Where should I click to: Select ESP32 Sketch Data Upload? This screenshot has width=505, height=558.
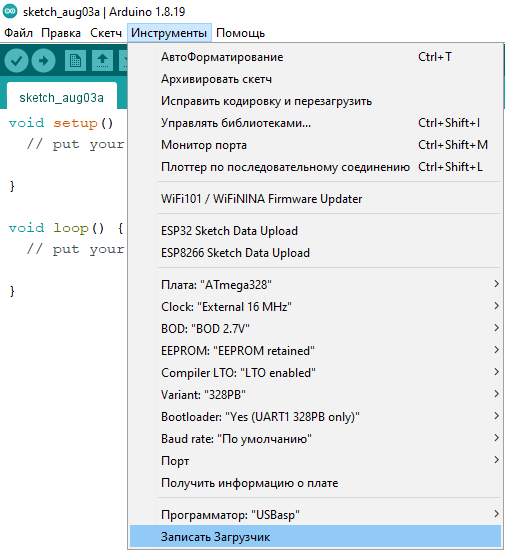315,231
